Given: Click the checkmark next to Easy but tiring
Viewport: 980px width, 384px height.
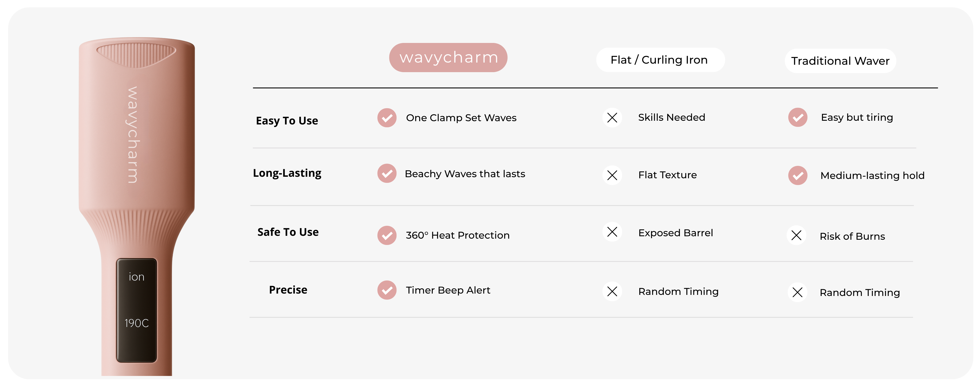Looking at the screenshot, I should pyautogui.click(x=798, y=117).
